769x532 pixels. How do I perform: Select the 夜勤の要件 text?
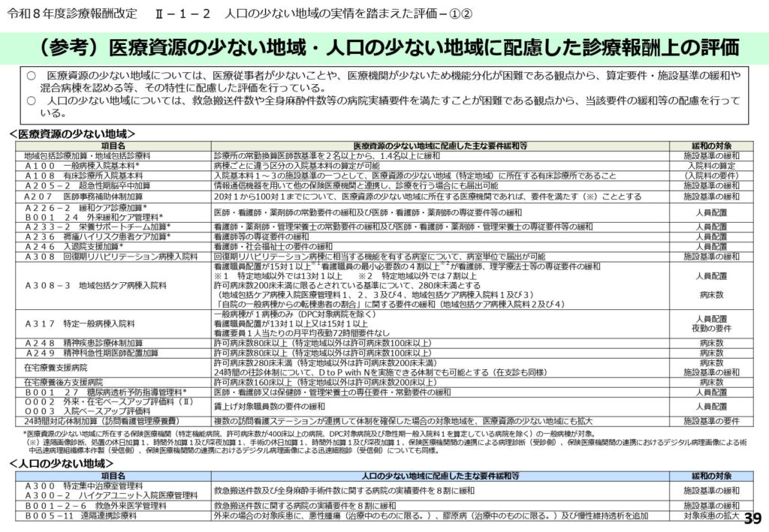pyautogui.click(x=710, y=328)
